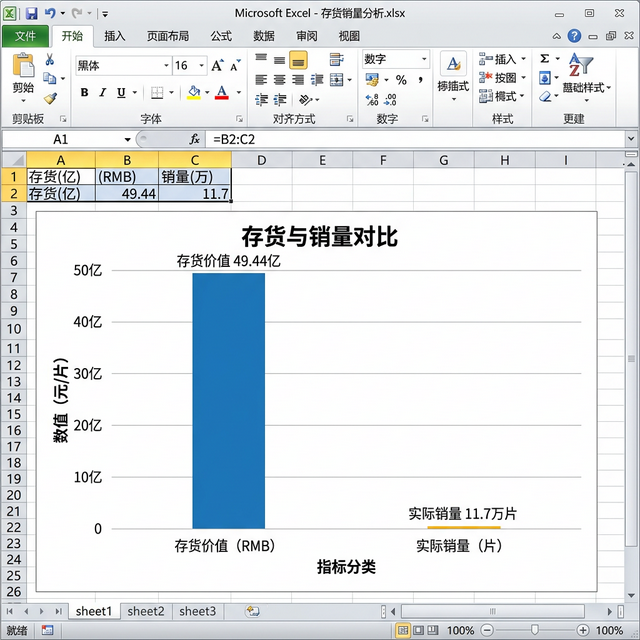
Task: Expand the font size dropdown showing 16
Action: [203, 65]
